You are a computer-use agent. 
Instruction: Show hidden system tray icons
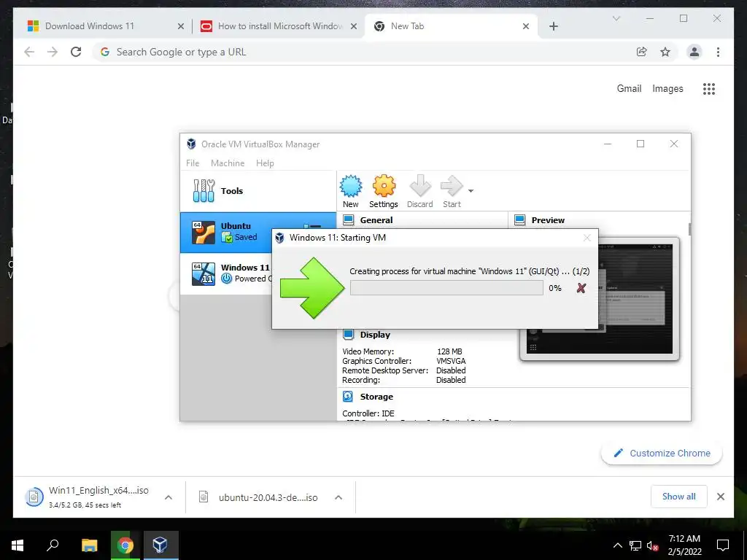(x=617, y=545)
